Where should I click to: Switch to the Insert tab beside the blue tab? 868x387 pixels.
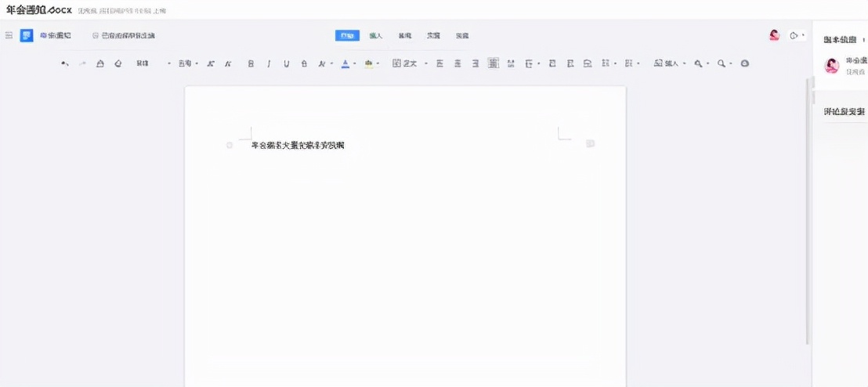click(x=376, y=35)
